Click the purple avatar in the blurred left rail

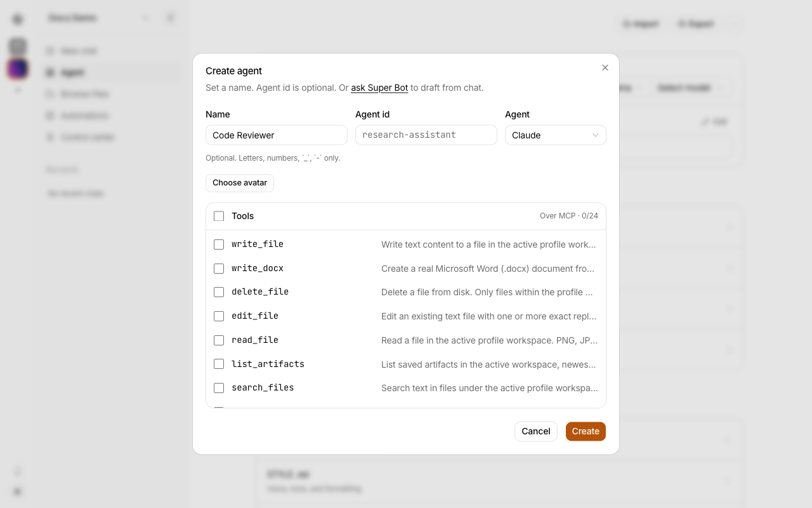click(18, 69)
